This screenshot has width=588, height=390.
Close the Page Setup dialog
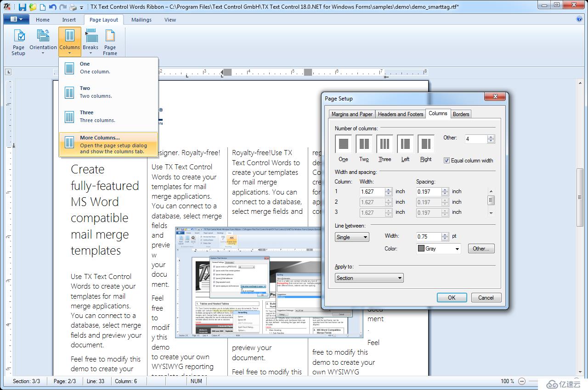pyautogui.click(x=495, y=97)
